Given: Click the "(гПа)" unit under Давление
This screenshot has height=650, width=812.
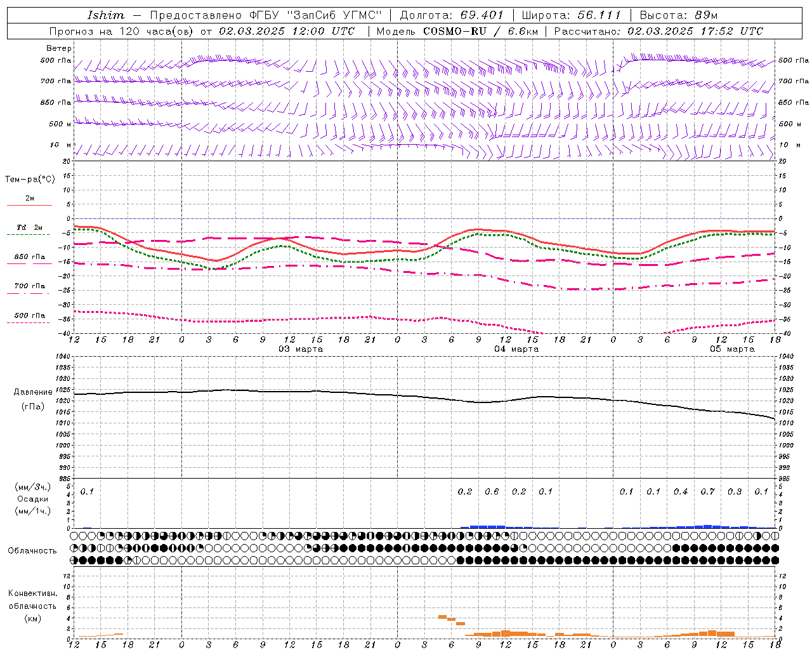Looking at the screenshot, I should tap(33, 407).
